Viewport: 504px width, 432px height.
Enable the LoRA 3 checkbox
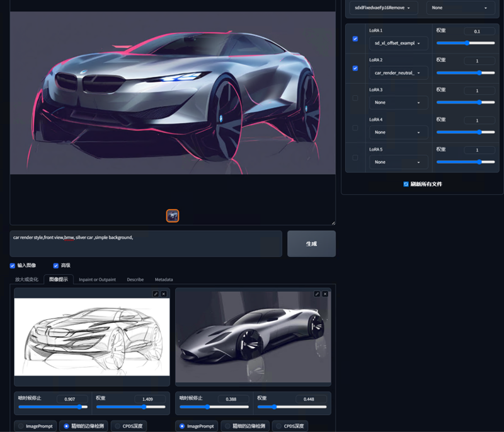355,98
